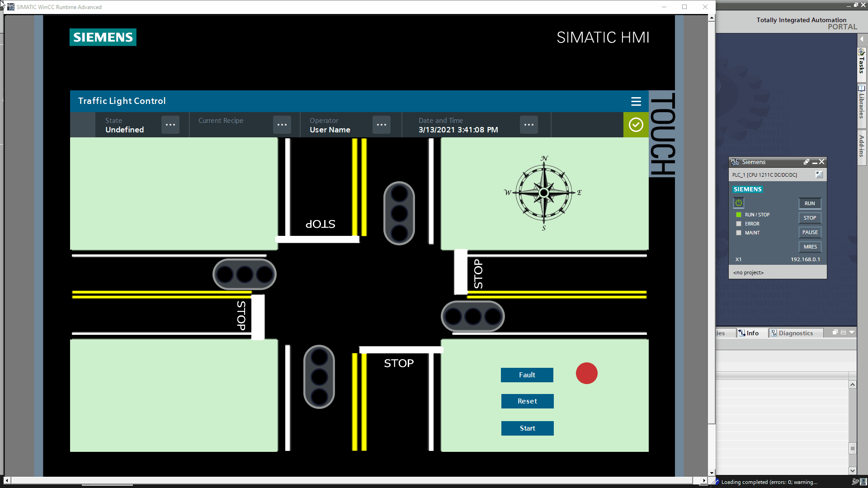Click the MAINT indicator box

point(739,233)
